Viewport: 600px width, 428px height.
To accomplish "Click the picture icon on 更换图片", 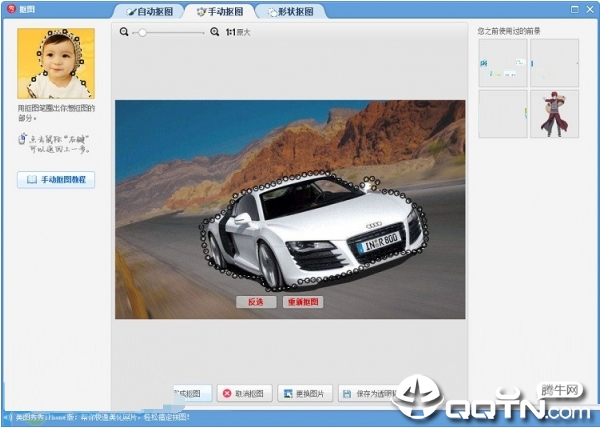I will [x=287, y=394].
